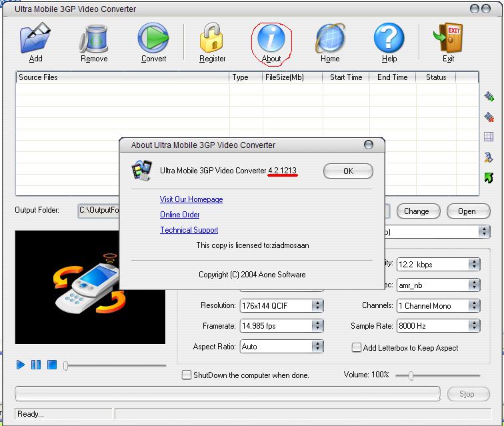Follow the Visit Our Homepage link
504x426 pixels.
tap(191, 199)
